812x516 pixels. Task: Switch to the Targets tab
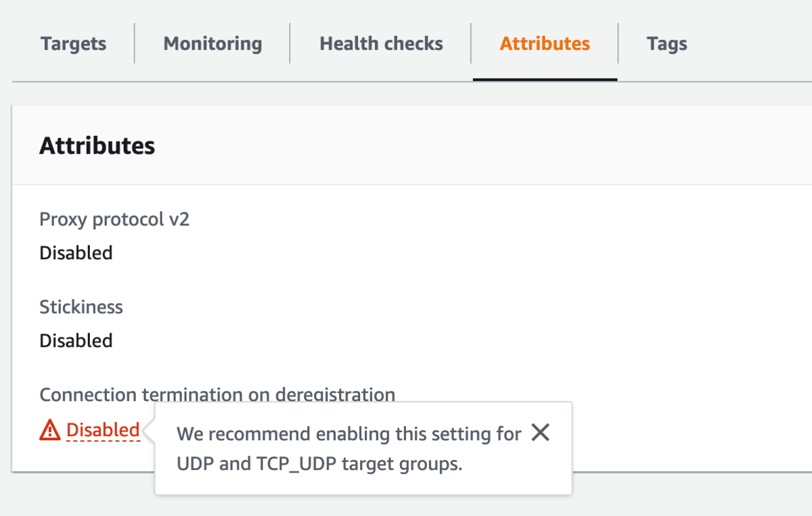[x=73, y=44]
